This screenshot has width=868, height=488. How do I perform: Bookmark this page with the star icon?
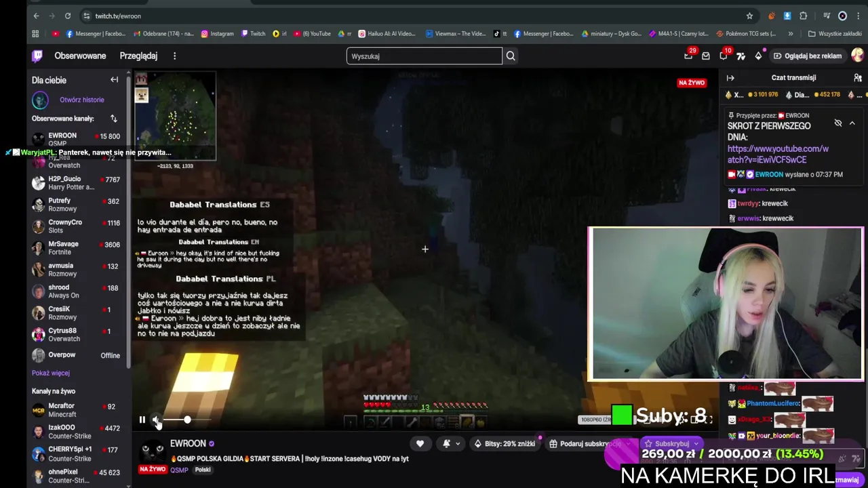(x=749, y=16)
